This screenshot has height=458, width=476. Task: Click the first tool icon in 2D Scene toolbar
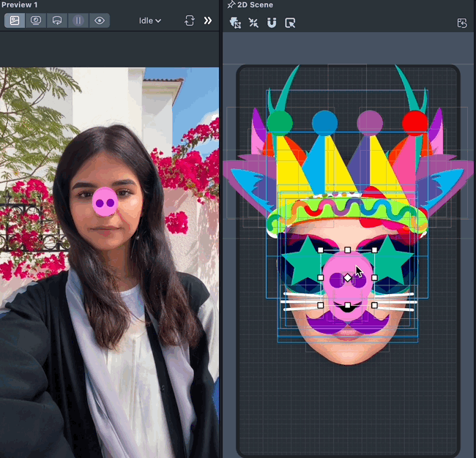click(235, 23)
